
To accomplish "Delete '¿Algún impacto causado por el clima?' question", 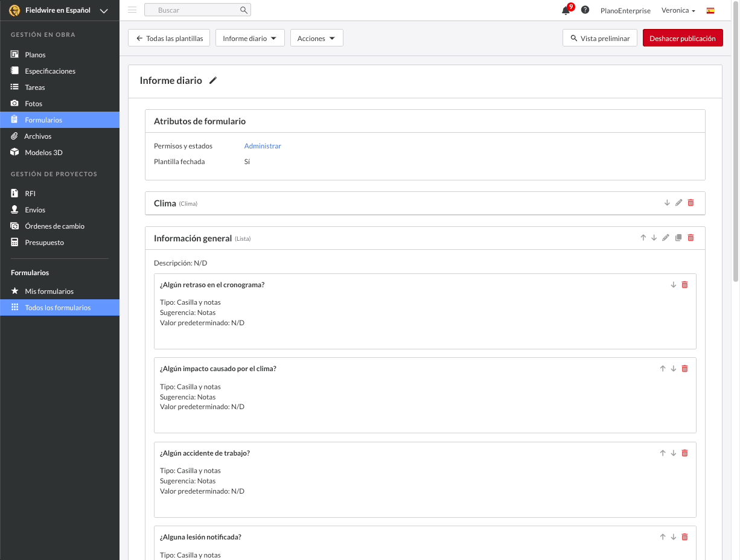I will point(684,369).
